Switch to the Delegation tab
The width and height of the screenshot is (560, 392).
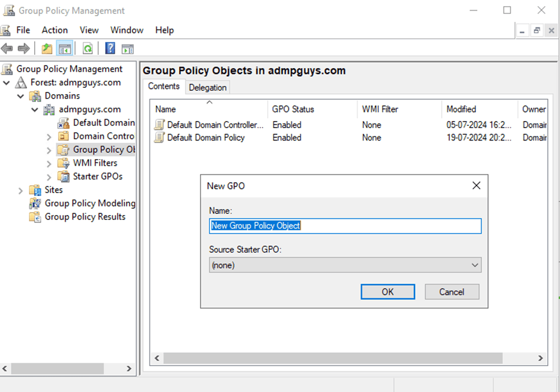[x=208, y=87]
